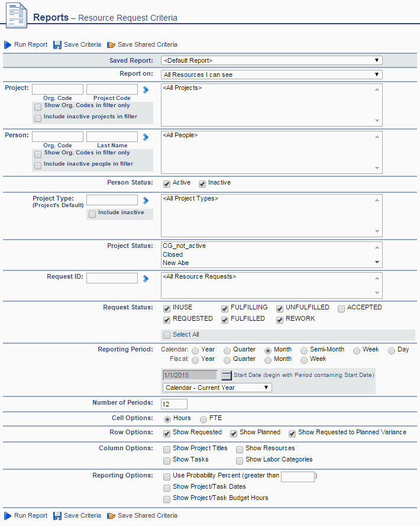
Task: Click the Project filter blue arrow icon
Action: [146, 90]
